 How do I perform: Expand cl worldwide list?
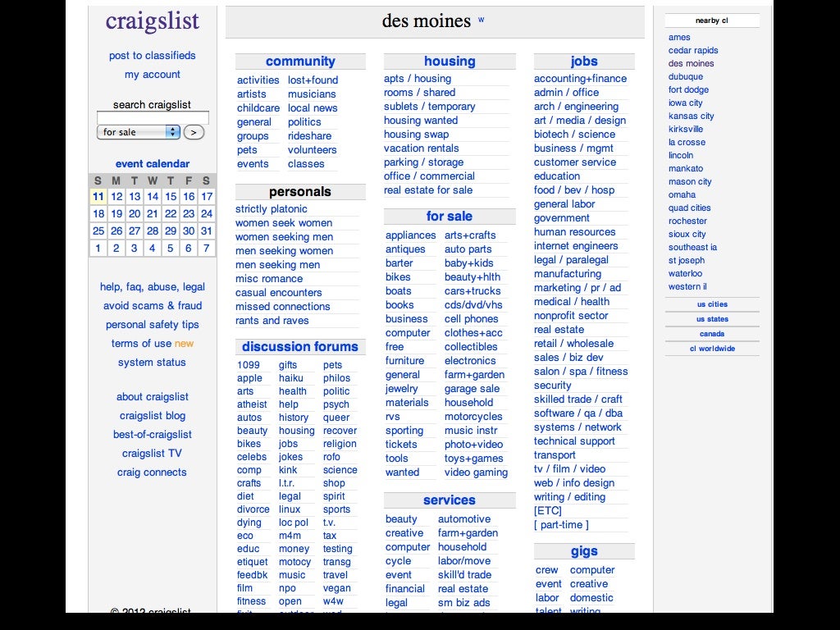tap(712, 348)
